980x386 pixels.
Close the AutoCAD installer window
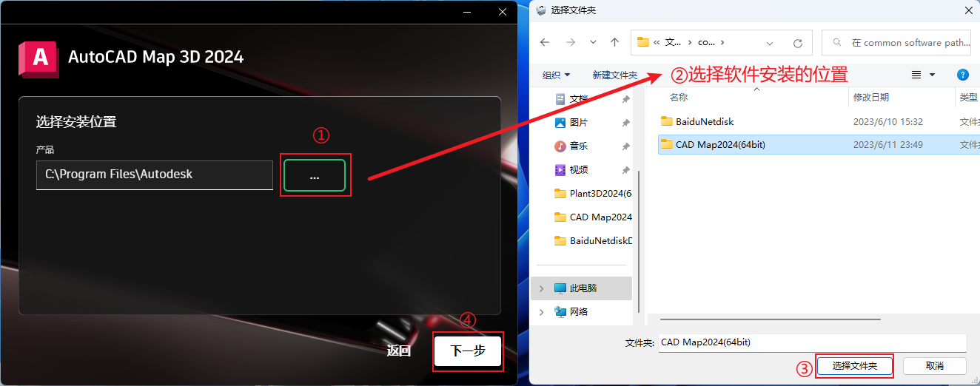tap(503, 12)
